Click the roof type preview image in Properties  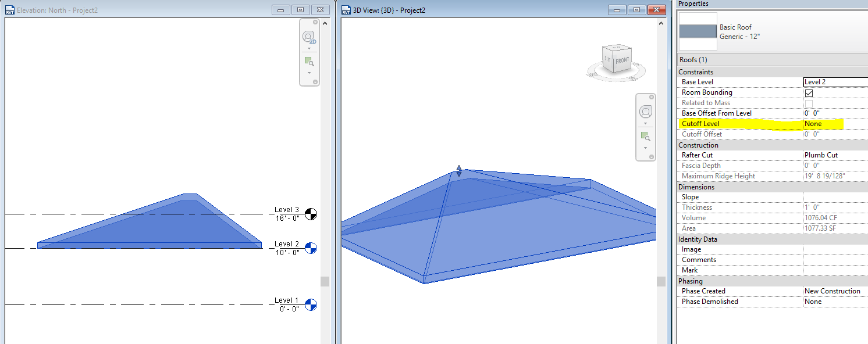pos(698,32)
